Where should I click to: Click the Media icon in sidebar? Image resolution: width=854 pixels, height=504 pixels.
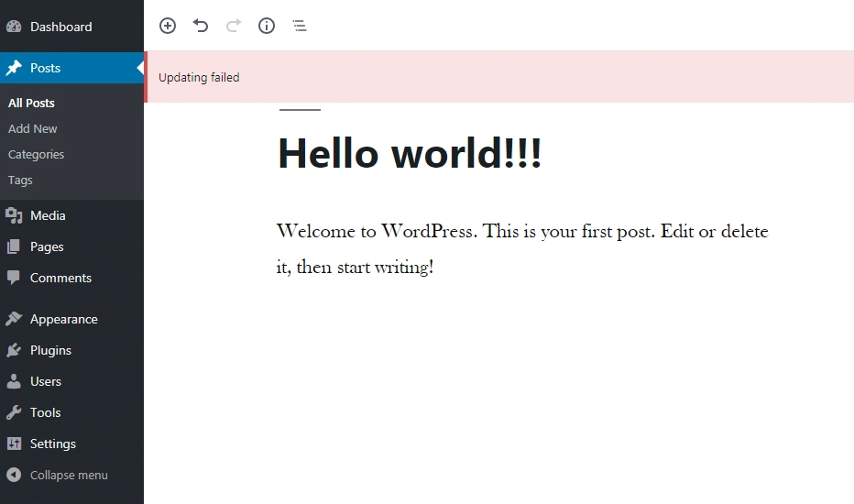tap(14, 215)
